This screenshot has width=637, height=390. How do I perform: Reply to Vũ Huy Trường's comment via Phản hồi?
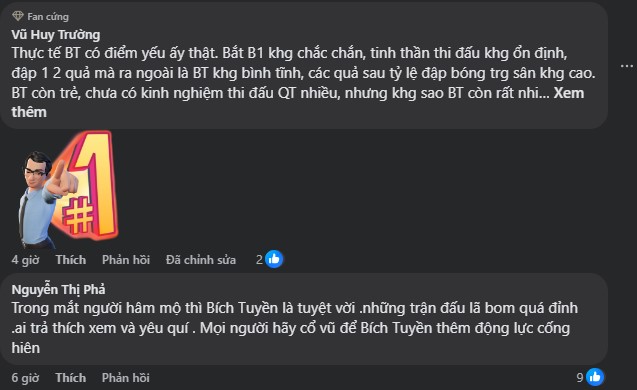[x=126, y=260]
